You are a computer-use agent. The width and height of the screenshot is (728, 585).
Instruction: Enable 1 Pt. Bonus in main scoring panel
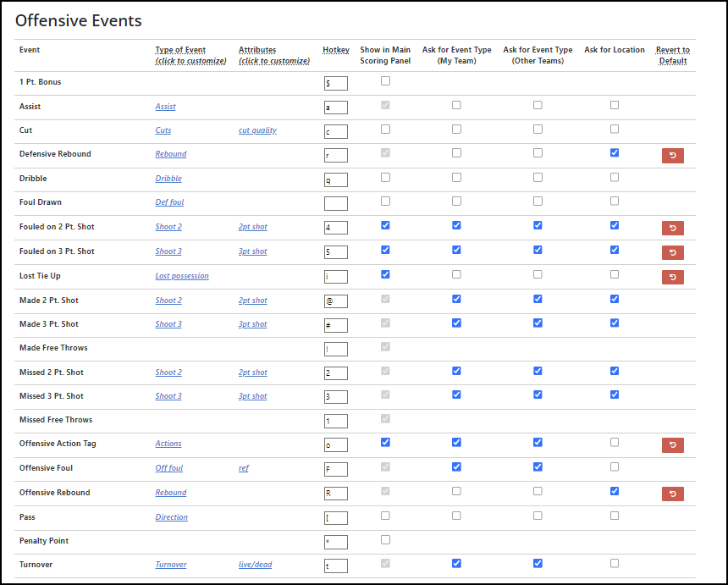385,81
